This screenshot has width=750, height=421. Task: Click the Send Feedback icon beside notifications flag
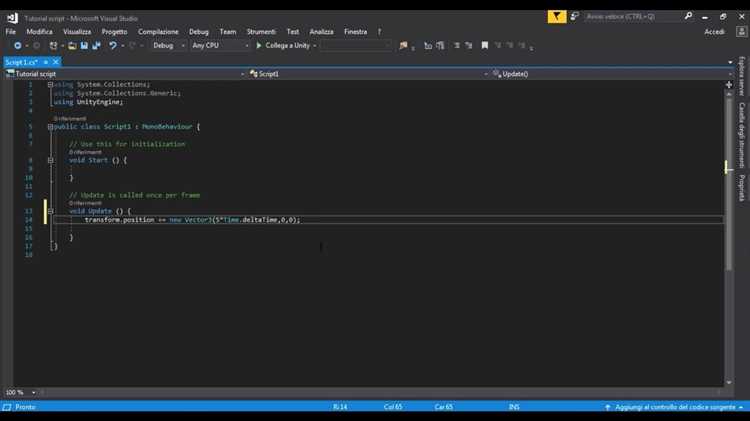pos(574,17)
